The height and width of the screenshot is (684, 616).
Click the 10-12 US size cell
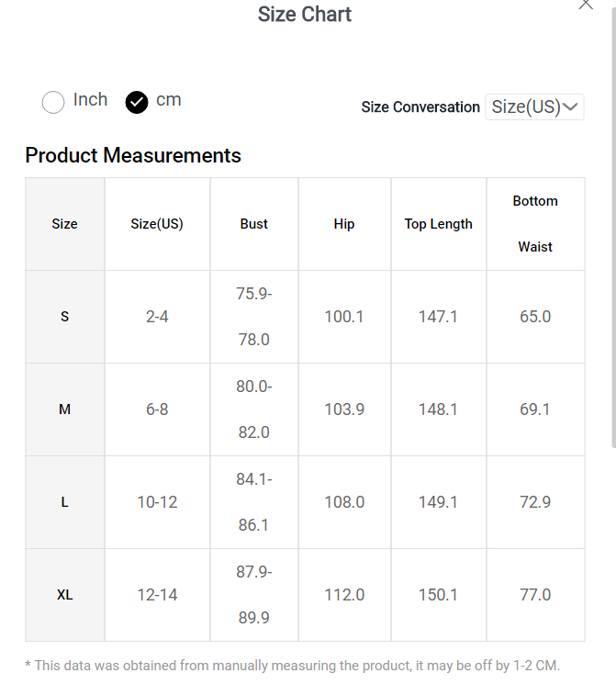(157, 502)
